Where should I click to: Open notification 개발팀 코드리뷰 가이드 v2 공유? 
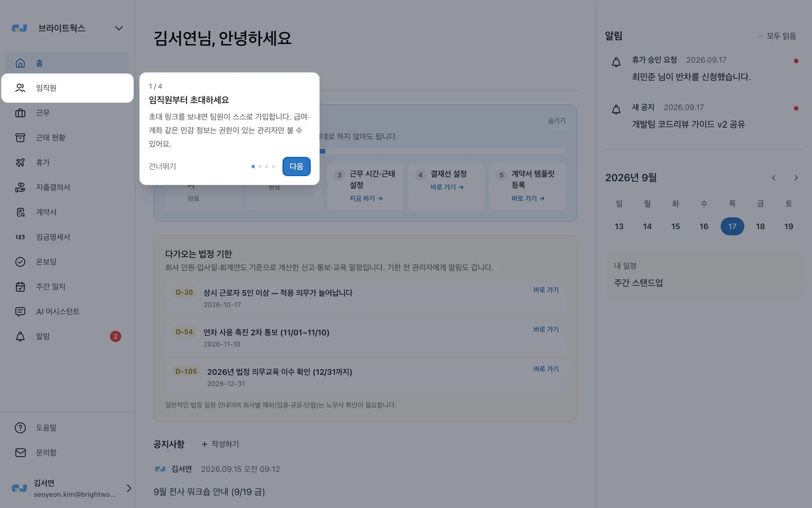(x=688, y=125)
